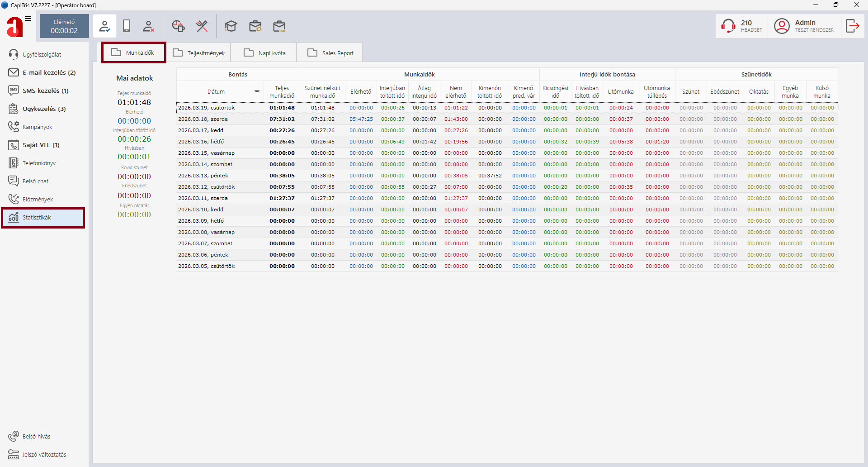Click the mobile phone status icon
Image resolution: width=868 pixels, height=467 pixels.
coord(127,26)
